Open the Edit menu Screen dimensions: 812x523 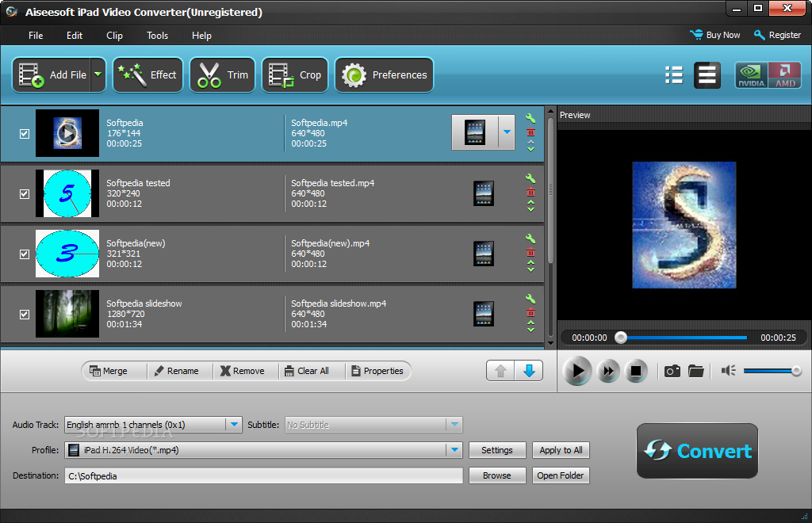click(x=75, y=35)
